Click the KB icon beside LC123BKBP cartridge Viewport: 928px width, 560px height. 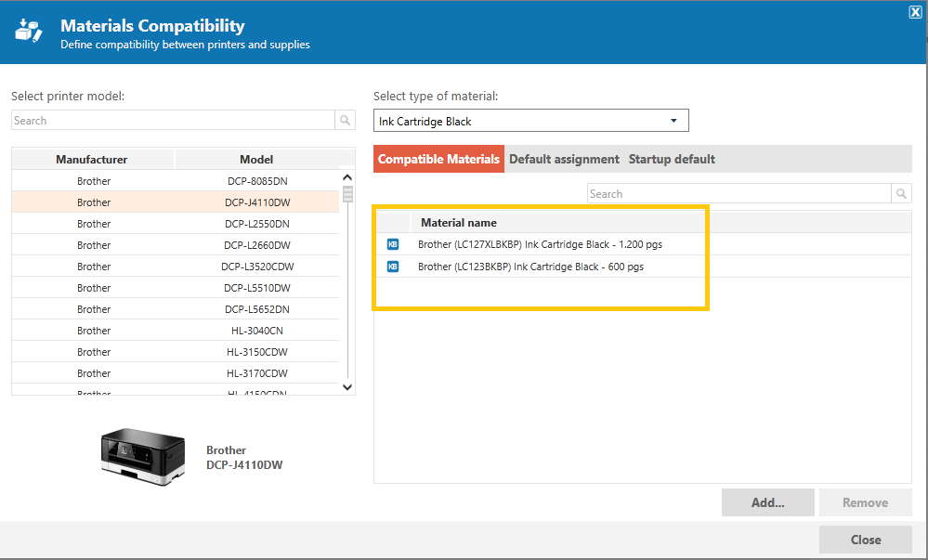393,267
